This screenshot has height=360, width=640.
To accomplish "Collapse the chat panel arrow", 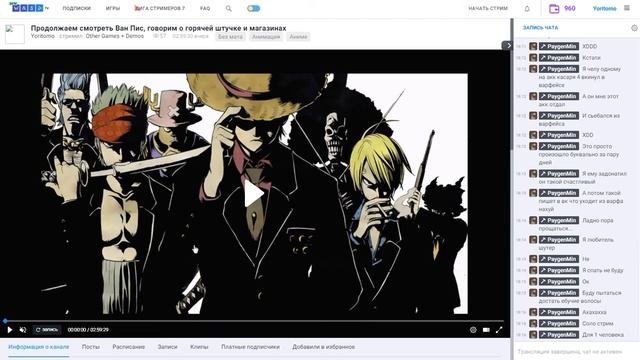I will 507,45.
